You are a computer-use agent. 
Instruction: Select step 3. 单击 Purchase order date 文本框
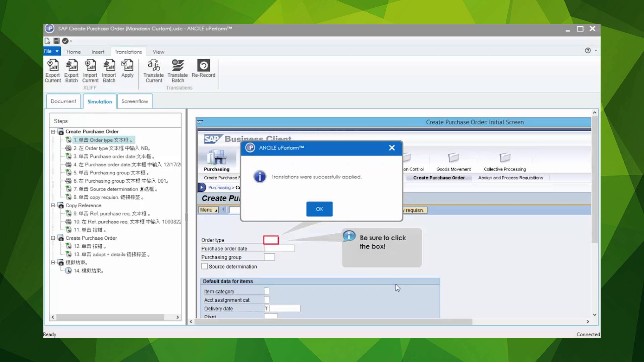pyautogui.click(x=114, y=157)
